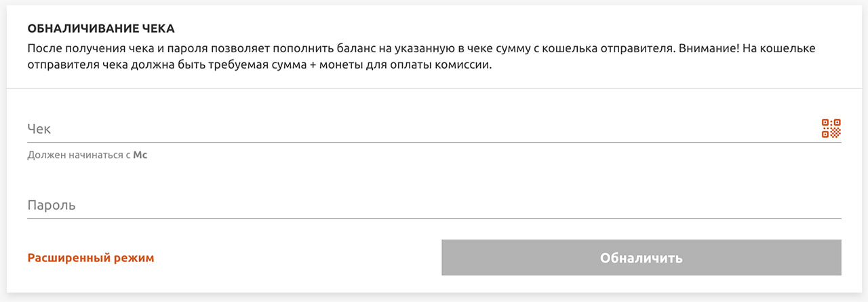Image resolution: width=868 pixels, height=302 pixels.
Task: Click the underline beneath the Чек field
Action: [434, 143]
